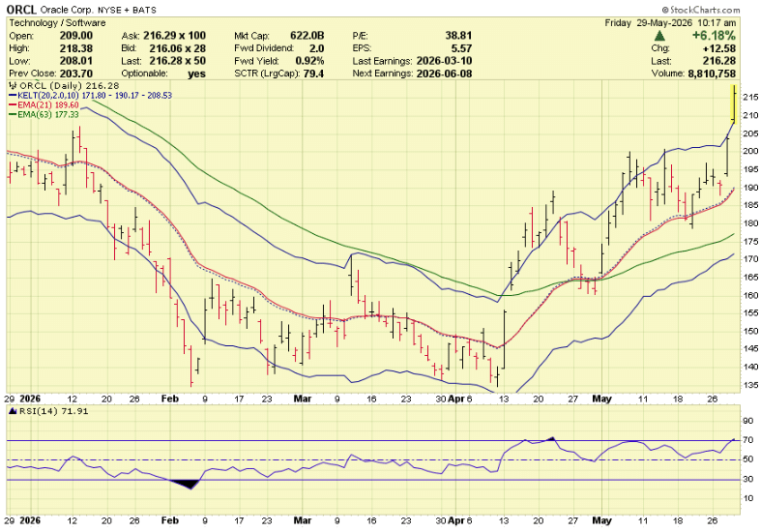Click the High value 218.38
The height and width of the screenshot is (532, 760).
(76, 48)
